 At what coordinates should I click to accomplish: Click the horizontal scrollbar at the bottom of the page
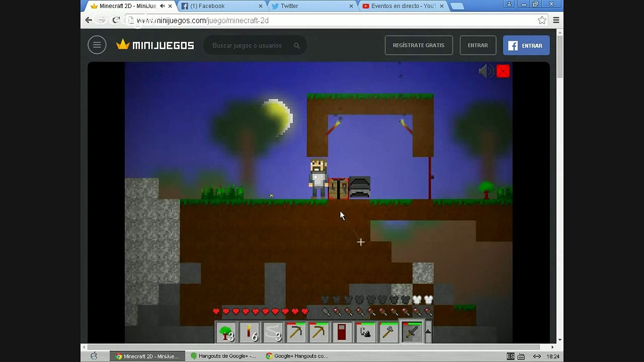click(x=314, y=347)
